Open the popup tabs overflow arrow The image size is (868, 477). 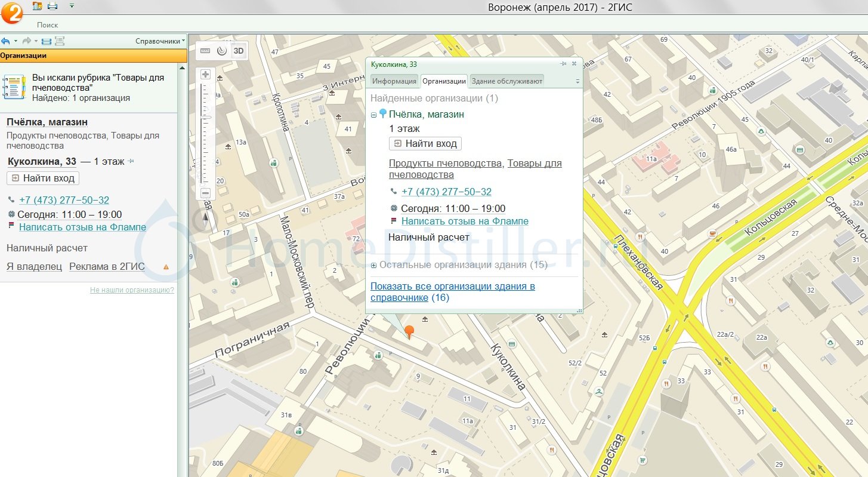point(577,81)
